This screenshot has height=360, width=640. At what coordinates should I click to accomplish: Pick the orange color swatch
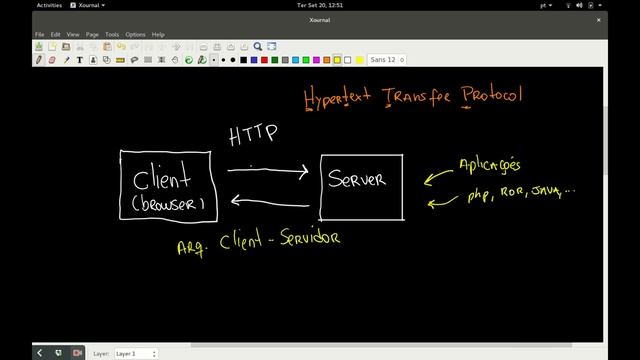pyautogui.click(x=327, y=60)
